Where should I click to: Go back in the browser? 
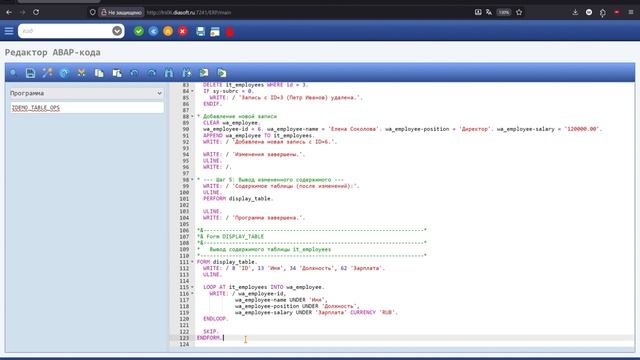coord(9,12)
